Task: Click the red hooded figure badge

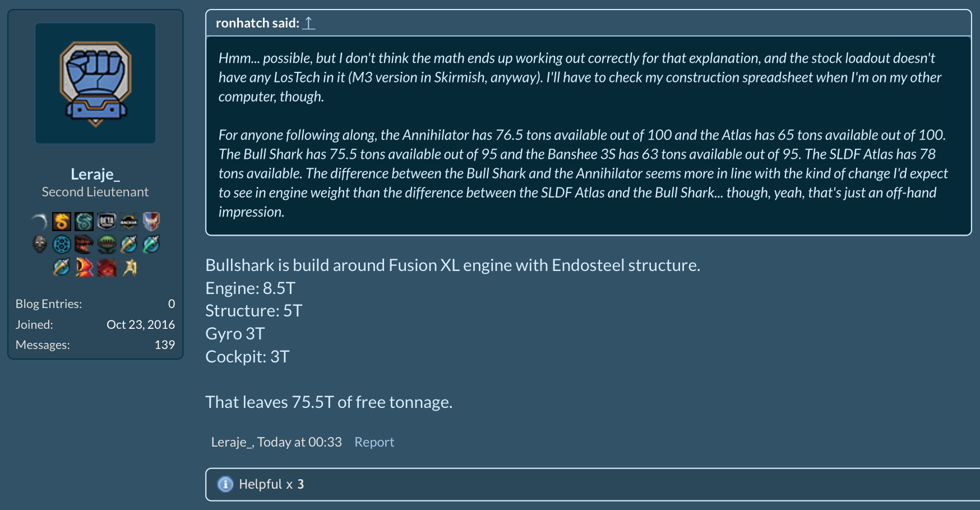Action: click(x=84, y=268)
